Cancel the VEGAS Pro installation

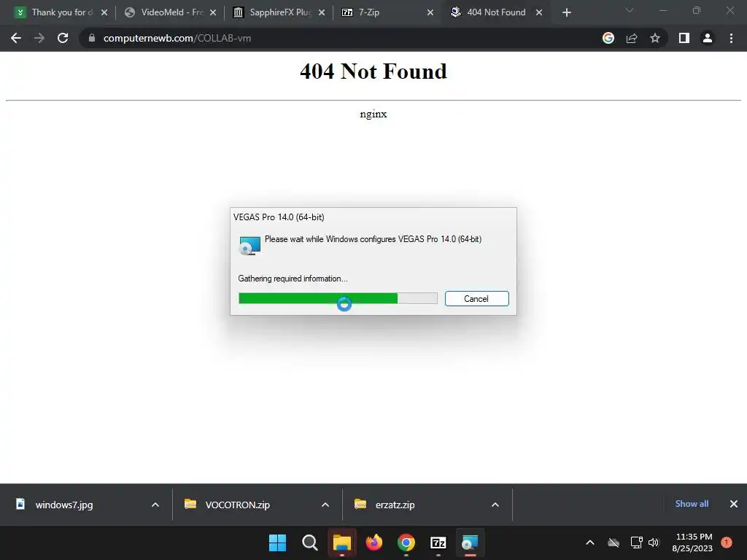click(476, 298)
